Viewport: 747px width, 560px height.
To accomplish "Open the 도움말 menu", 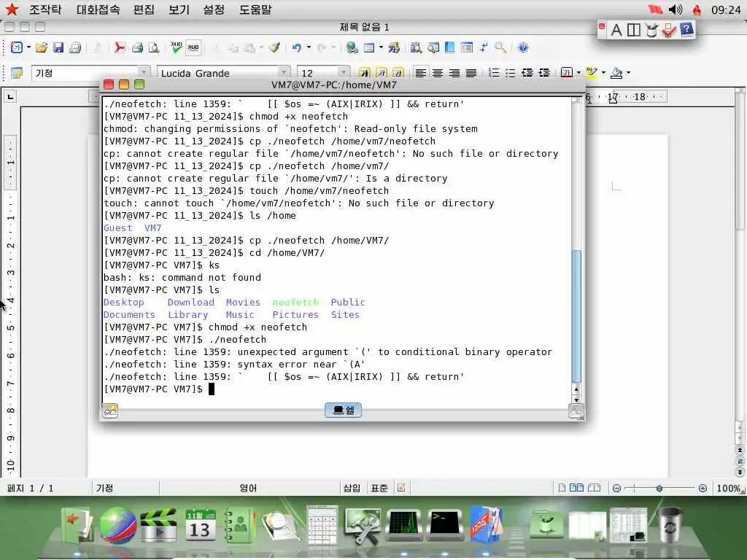I will 255,9.
